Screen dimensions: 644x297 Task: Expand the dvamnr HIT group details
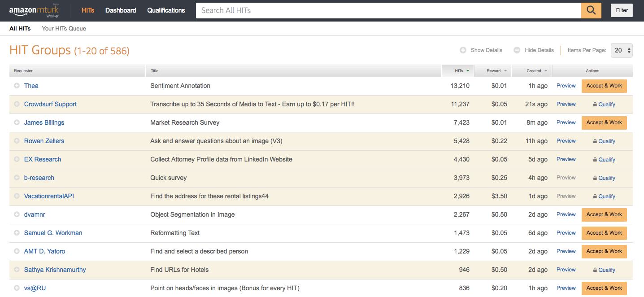point(17,214)
